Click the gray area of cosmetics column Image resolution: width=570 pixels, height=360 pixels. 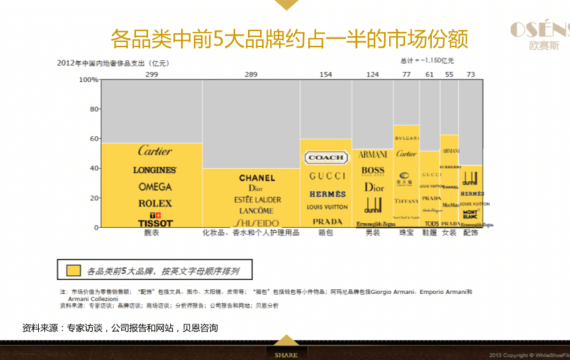click(251, 124)
